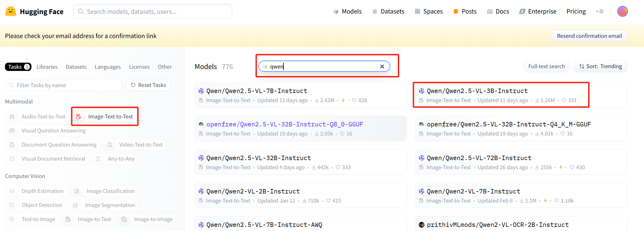
Task: Toggle the Image Segmentation filter
Action: coord(103,205)
